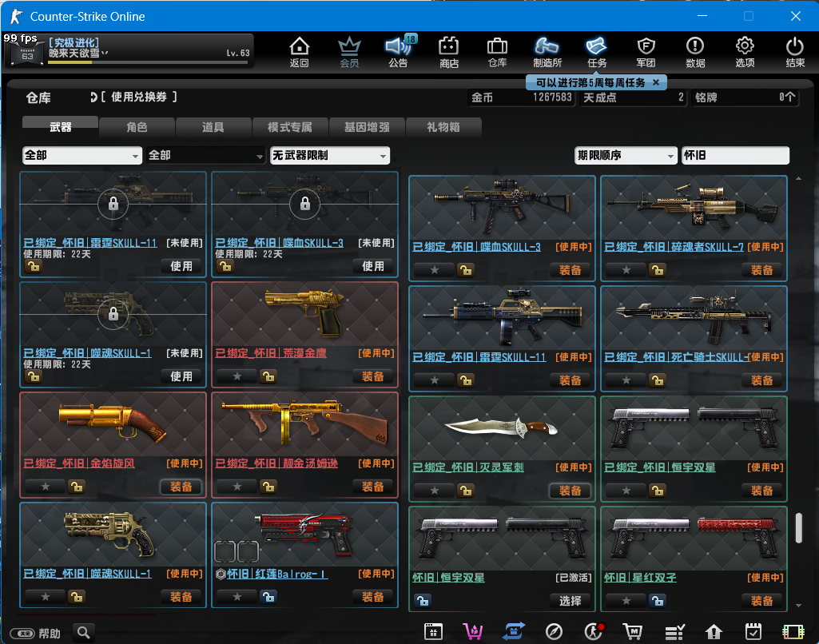Image resolution: width=819 pixels, height=644 pixels.
Task: Click the scrollbar down arrow
Action: click(799, 606)
